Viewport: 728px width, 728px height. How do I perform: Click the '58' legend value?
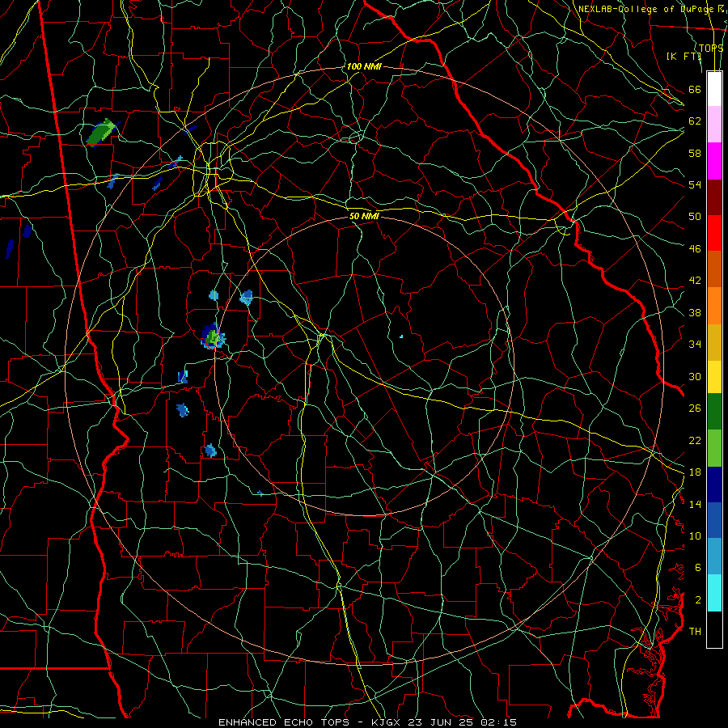[695, 153]
